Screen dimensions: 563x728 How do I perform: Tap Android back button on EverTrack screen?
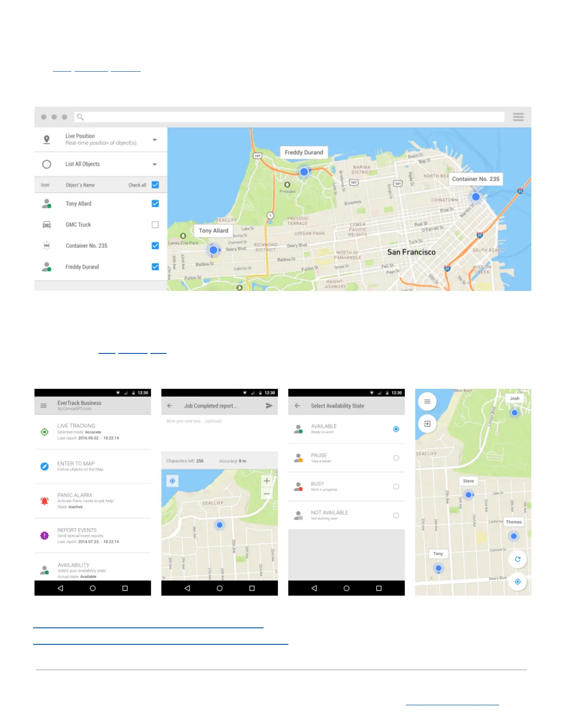[x=60, y=588]
